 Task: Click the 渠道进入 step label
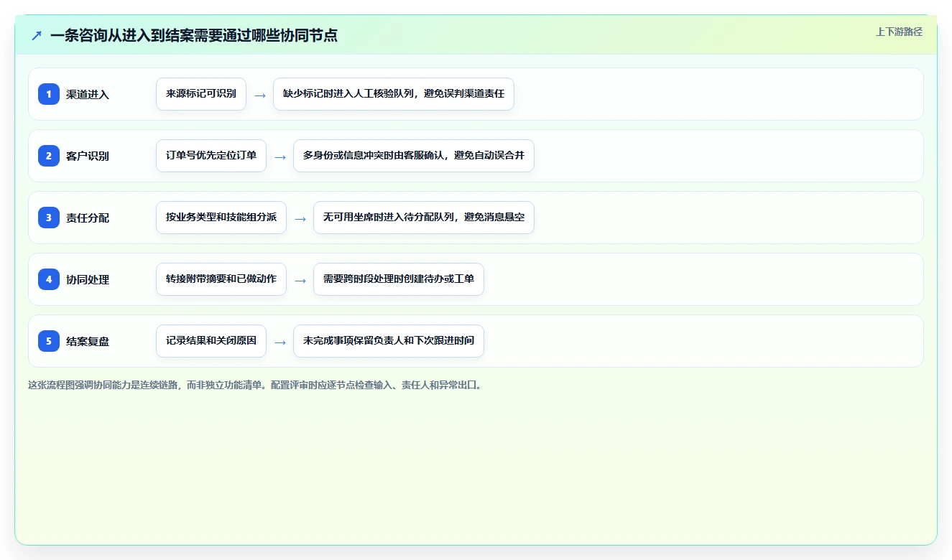(88, 94)
